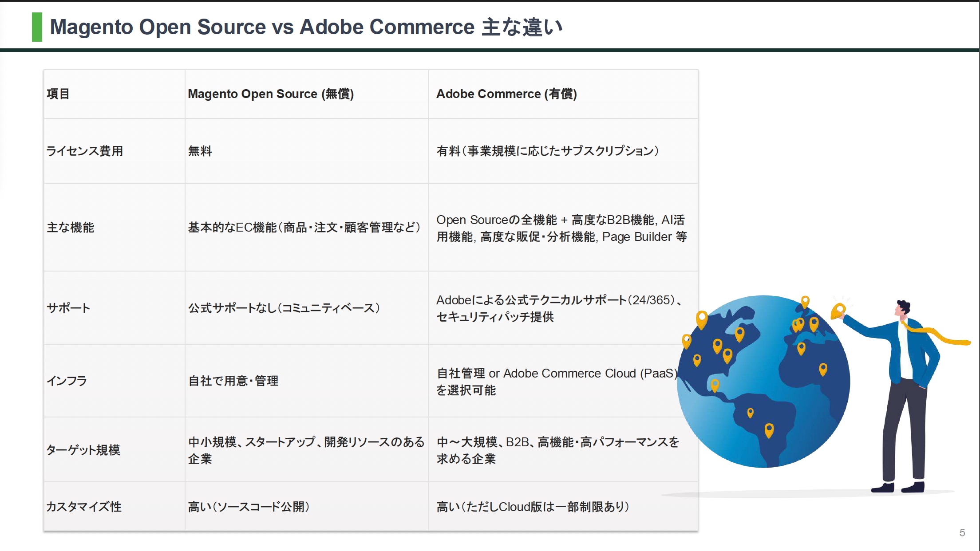Click the slide page number 5
The height and width of the screenshot is (551, 980).
coord(962,532)
